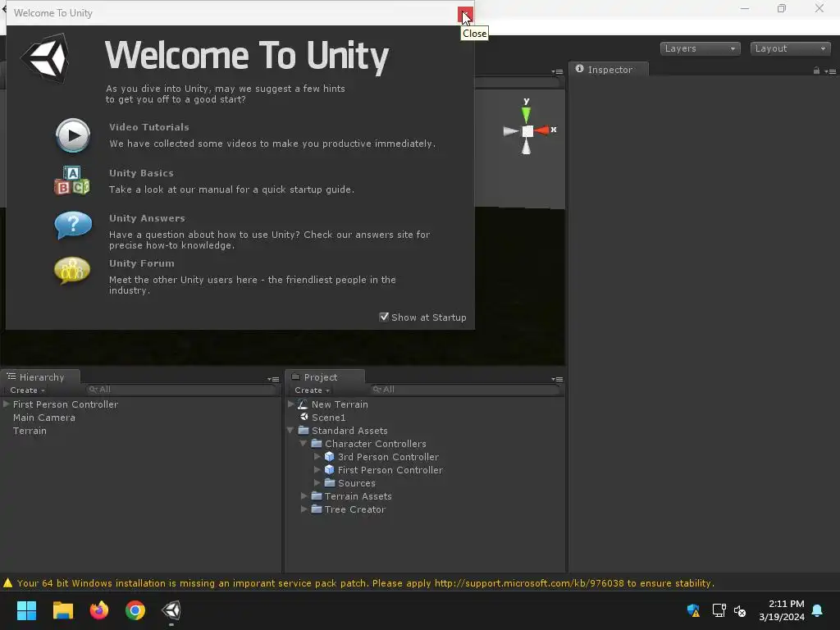Image resolution: width=840 pixels, height=630 pixels.
Task: Expand the Terrain Assets folder
Action: tap(304, 496)
